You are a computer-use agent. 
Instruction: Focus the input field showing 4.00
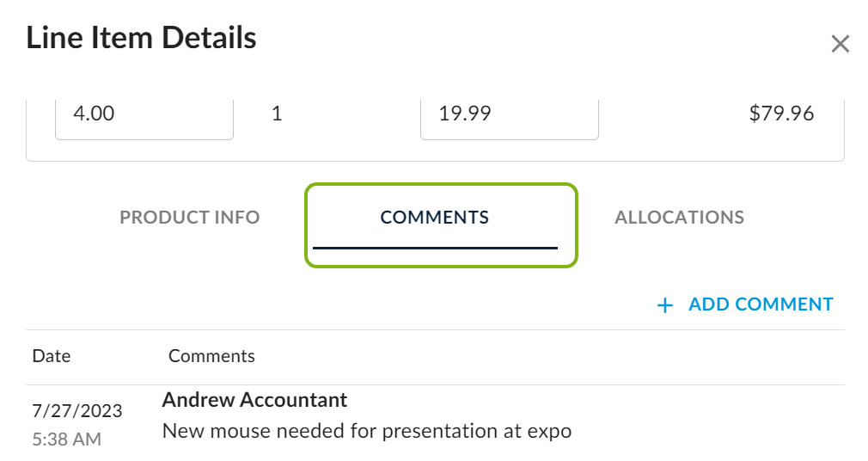point(144,114)
